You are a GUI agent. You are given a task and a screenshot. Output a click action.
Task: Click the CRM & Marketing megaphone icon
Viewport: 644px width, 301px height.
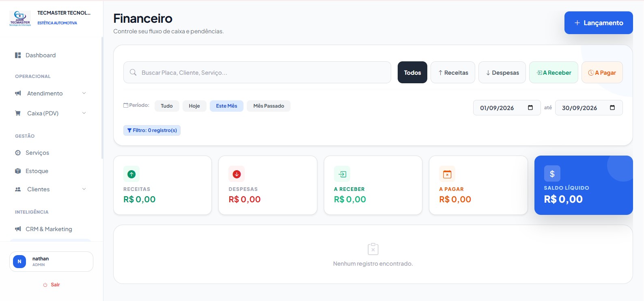pos(18,229)
